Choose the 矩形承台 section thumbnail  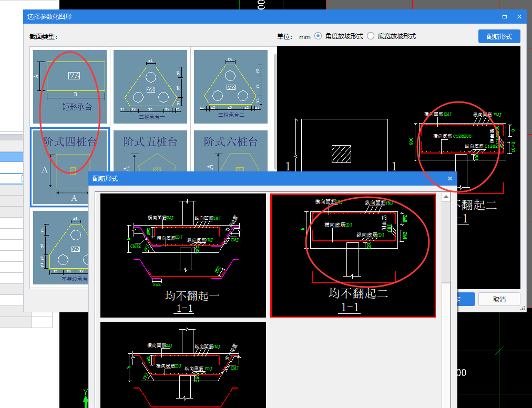click(x=70, y=87)
